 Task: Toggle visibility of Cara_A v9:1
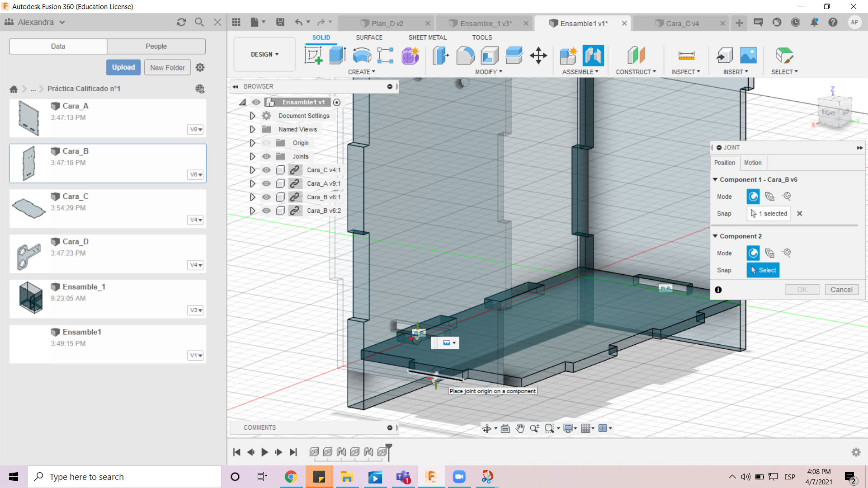click(265, 183)
